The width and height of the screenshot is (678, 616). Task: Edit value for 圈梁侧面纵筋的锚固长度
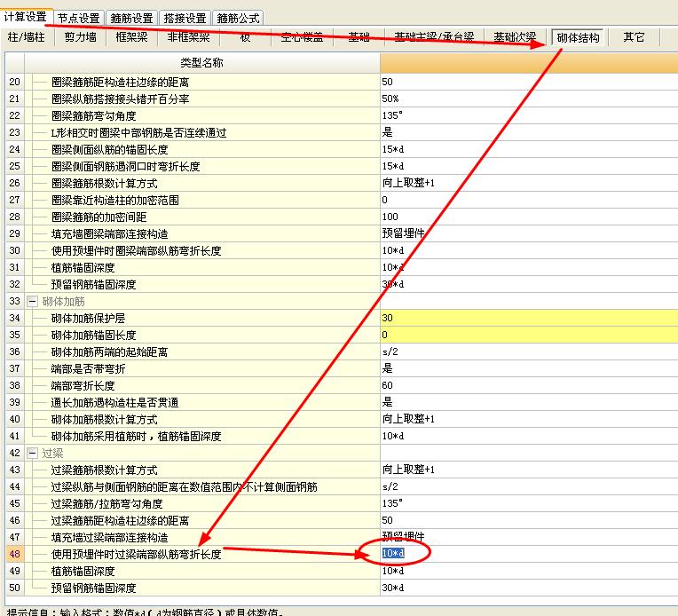(529, 149)
